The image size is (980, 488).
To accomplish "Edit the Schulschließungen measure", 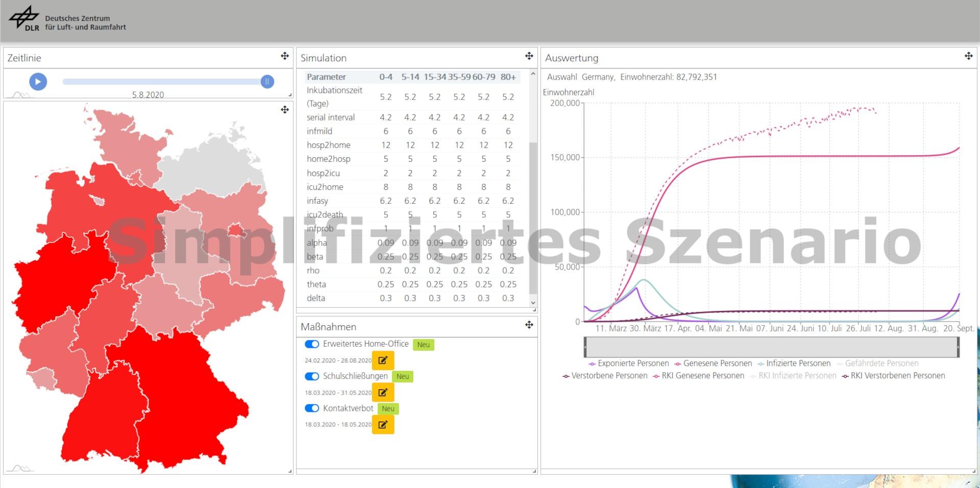I will 383,393.
